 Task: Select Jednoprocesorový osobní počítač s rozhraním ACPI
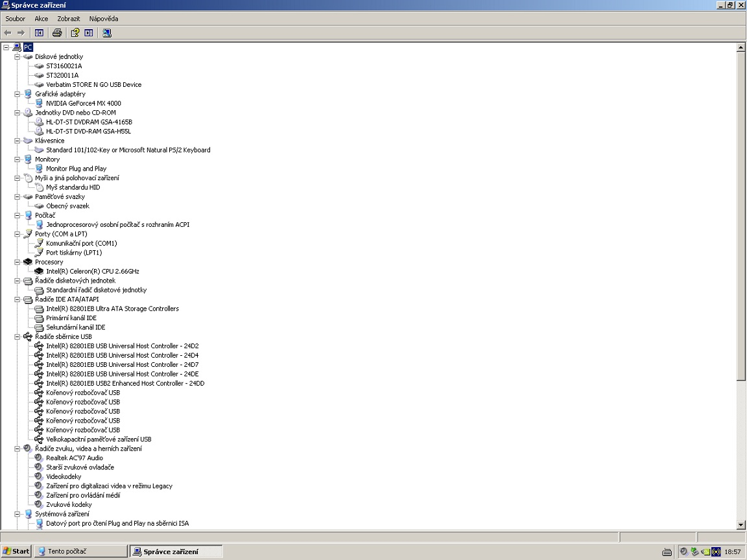(x=117, y=225)
